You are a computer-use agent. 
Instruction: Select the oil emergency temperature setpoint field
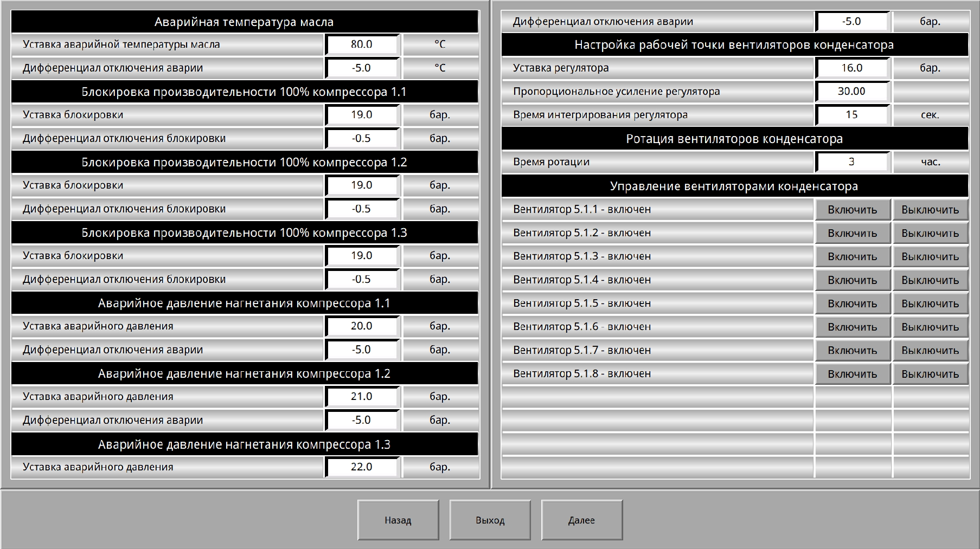[x=362, y=44]
